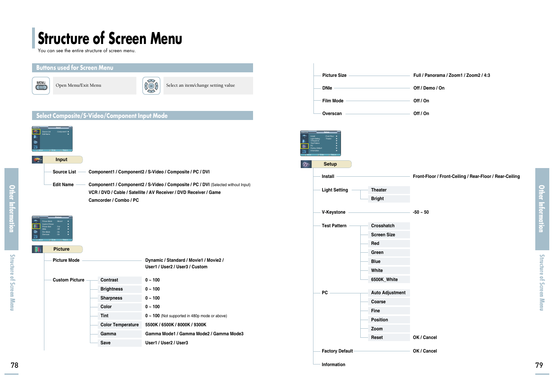Select the Reset item
This screenshot has height=392, width=555.
pyautogui.click(x=389, y=338)
